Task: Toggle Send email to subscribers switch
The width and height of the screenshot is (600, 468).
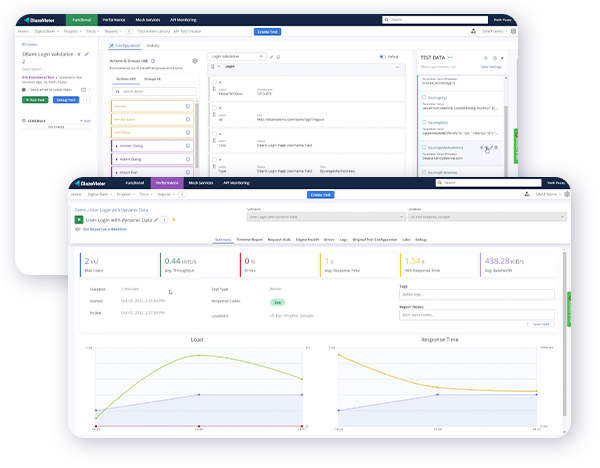Action: 24,90
